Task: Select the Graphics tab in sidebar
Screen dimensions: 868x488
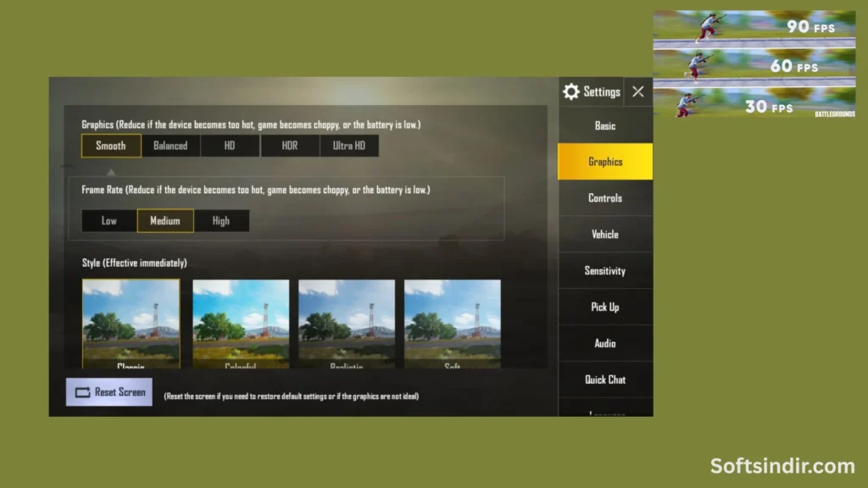Action: [x=604, y=161]
